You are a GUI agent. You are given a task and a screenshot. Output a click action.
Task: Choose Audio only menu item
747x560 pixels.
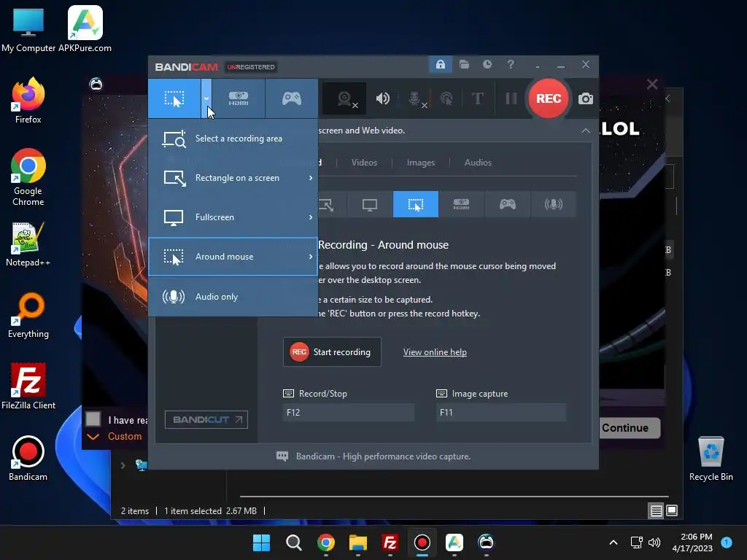point(233,297)
